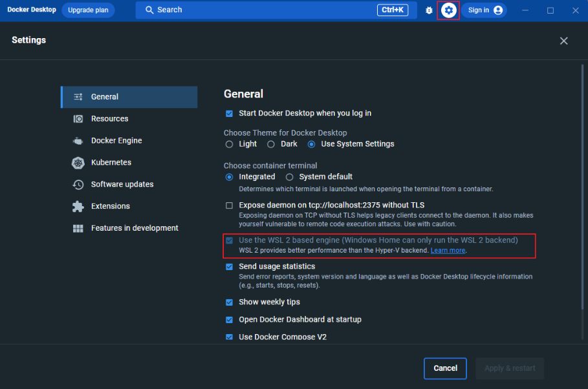Click the settings vertical scrollbar
Image resolution: width=588 pixels, height=389 pixels.
[582, 187]
